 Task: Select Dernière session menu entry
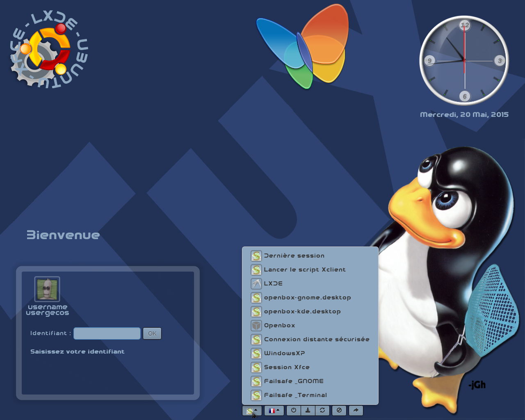(310, 256)
